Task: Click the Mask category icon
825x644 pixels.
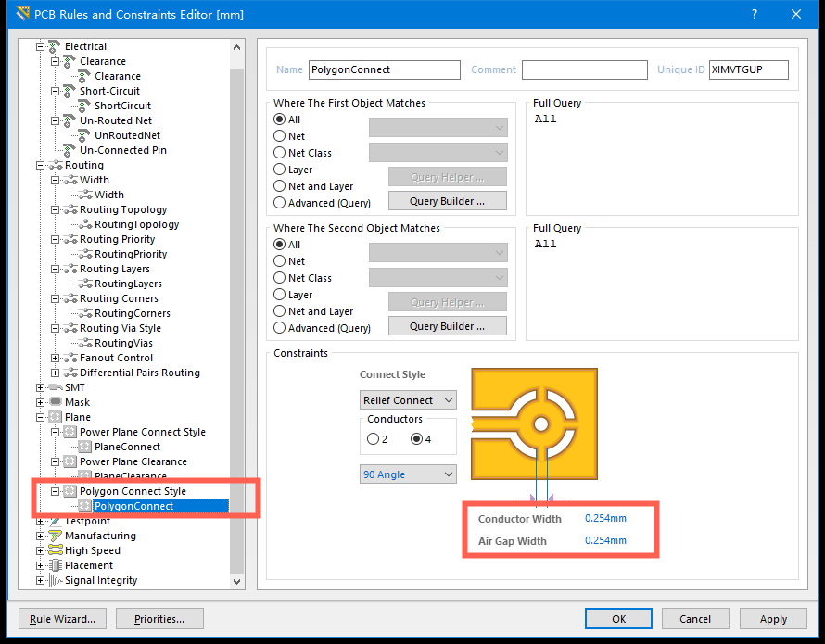Action: (55, 402)
